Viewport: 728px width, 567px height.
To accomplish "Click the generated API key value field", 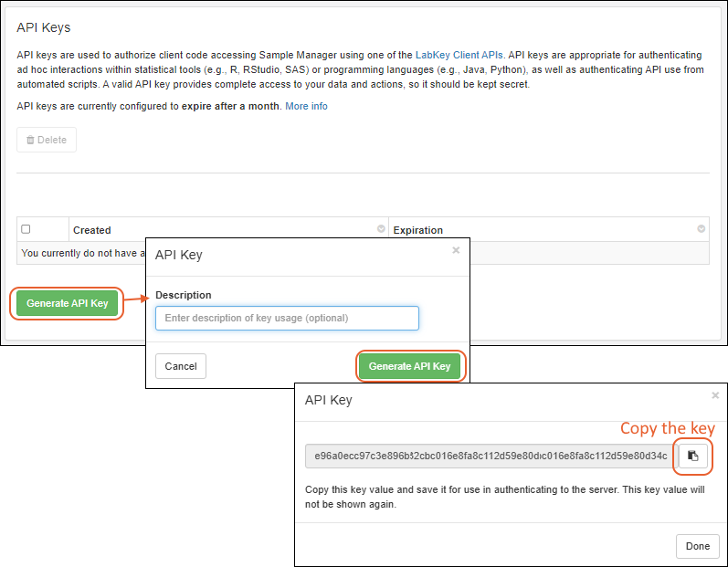I will click(x=491, y=456).
